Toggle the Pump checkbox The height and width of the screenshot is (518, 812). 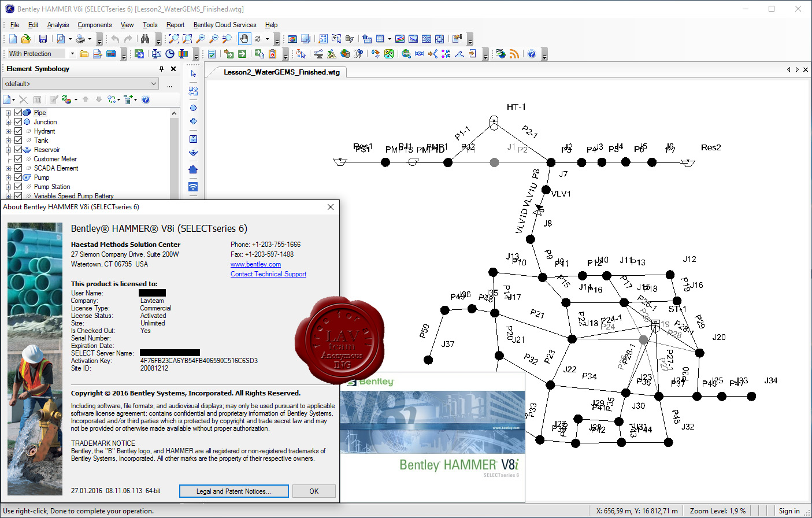click(x=18, y=177)
